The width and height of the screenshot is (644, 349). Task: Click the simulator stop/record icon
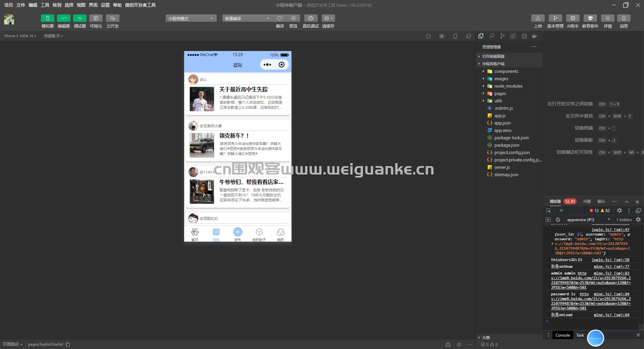coord(442,36)
